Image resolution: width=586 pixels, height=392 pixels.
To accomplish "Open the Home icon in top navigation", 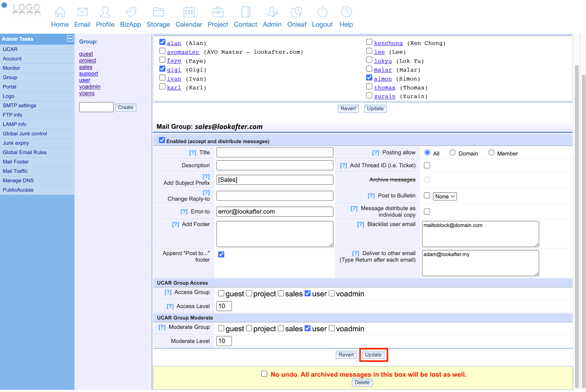I will point(60,12).
